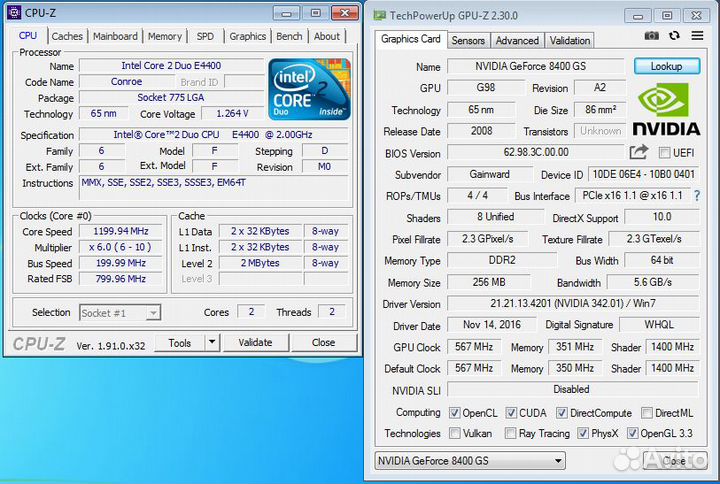The height and width of the screenshot is (484, 720).
Task: Click the Digital Signature value WHQL
Action: point(659,325)
